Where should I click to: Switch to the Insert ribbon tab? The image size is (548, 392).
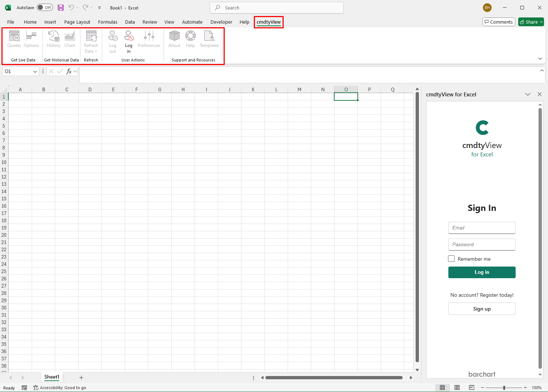[50, 22]
